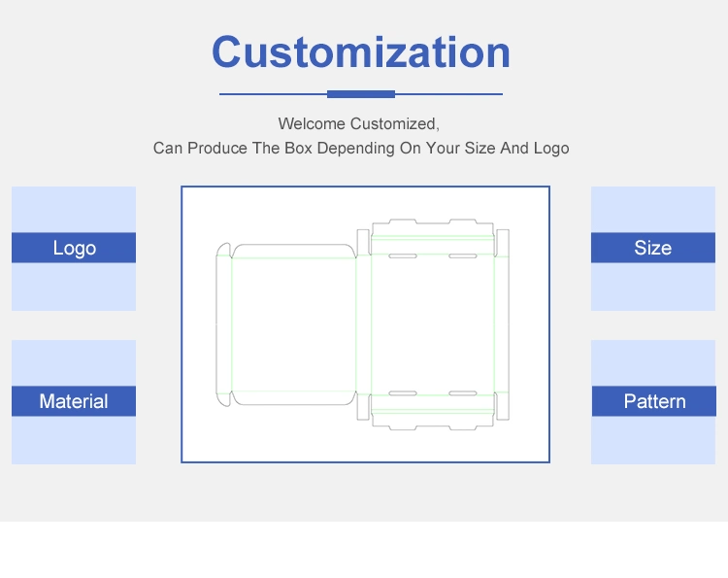
Task: Select the Size label
Action: 653,248
